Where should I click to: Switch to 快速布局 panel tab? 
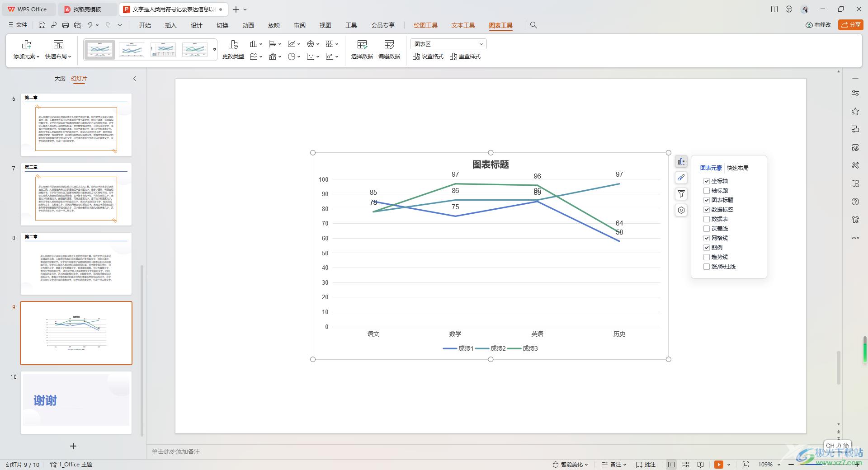tap(737, 168)
